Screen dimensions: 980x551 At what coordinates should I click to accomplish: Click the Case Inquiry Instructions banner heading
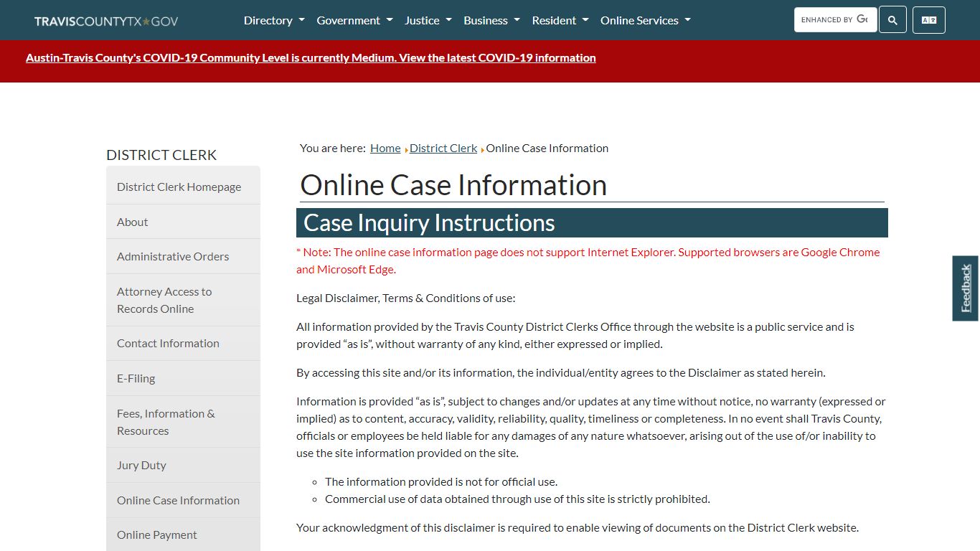click(x=592, y=222)
